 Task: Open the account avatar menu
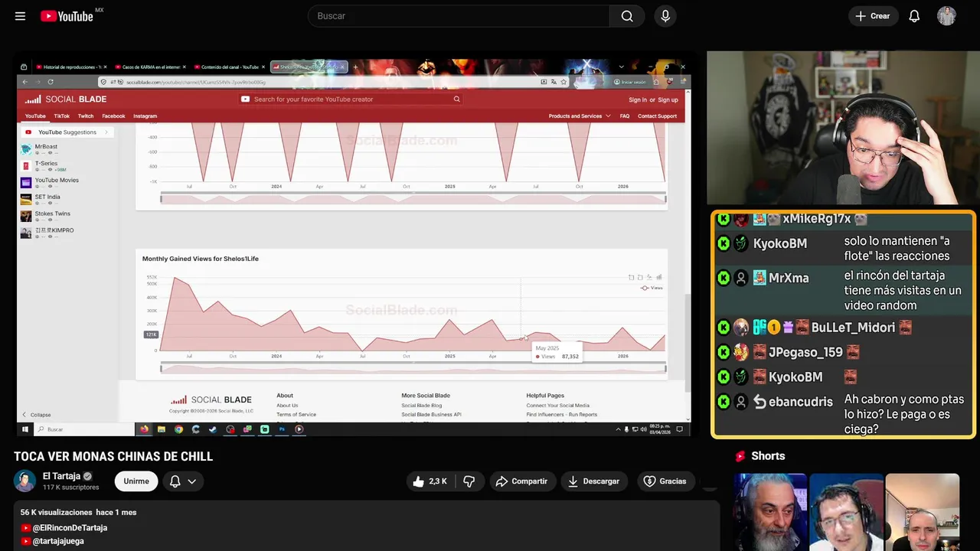946,16
